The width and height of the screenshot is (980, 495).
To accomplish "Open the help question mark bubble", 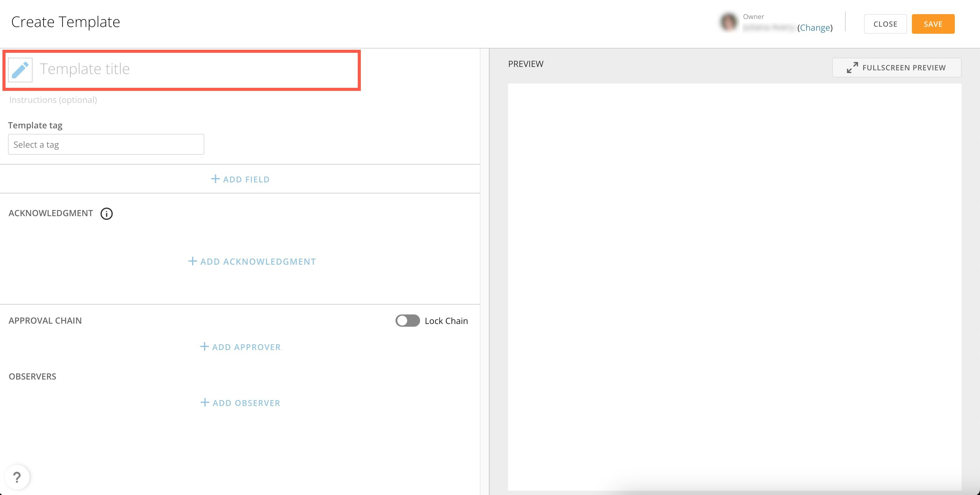I will tap(17, 477).
